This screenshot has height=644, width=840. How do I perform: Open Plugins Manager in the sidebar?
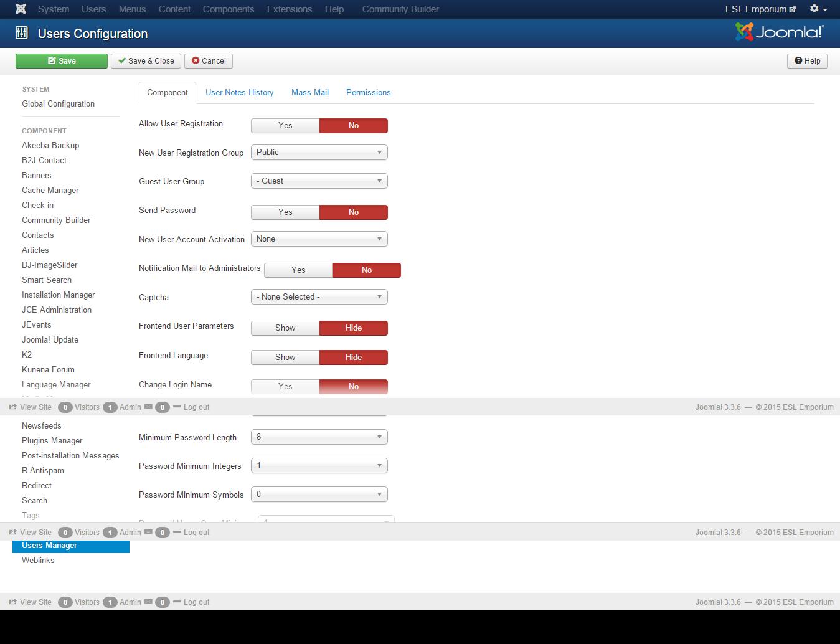(52, 441)
